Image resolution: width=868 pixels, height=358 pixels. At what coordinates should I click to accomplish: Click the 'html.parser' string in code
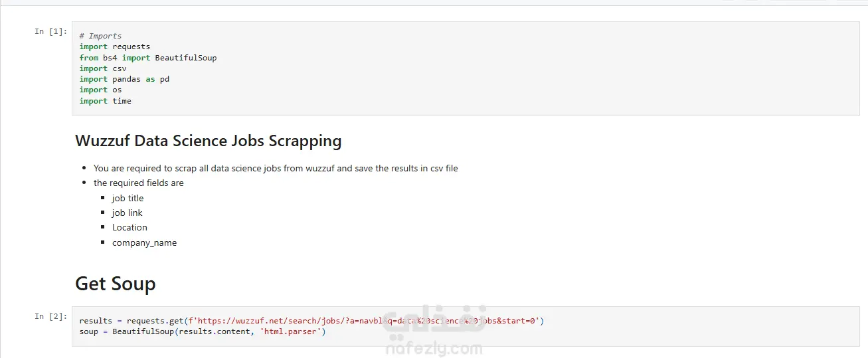pos(290,331)
